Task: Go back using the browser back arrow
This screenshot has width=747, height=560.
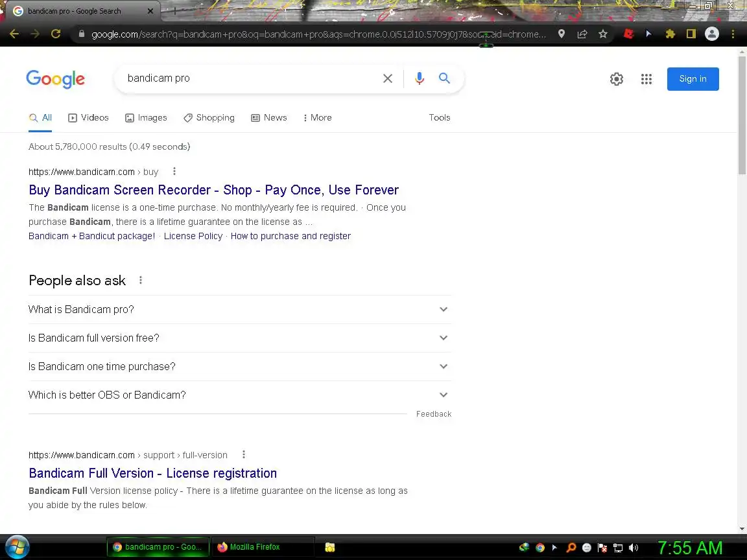Action: [14, 34]
